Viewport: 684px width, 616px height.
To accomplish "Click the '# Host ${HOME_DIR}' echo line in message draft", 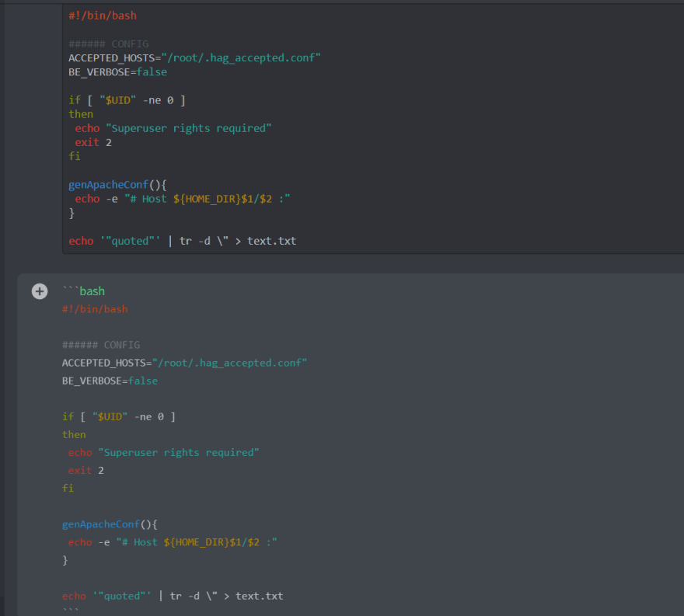I will (173, 542).
